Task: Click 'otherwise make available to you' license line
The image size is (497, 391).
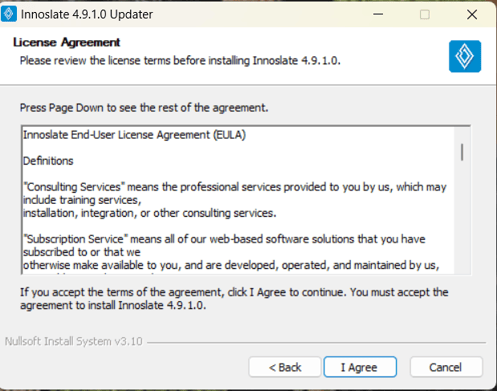Action: tap(231, 265)
